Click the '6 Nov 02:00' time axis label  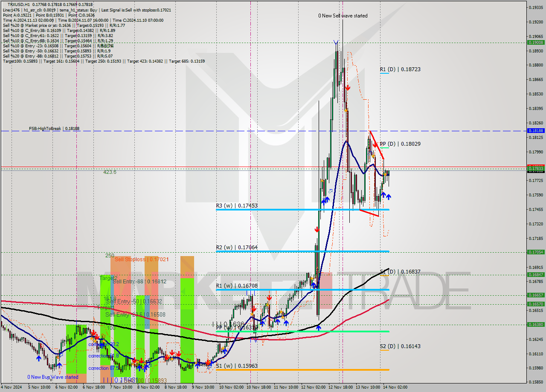(x=66, y=388)
